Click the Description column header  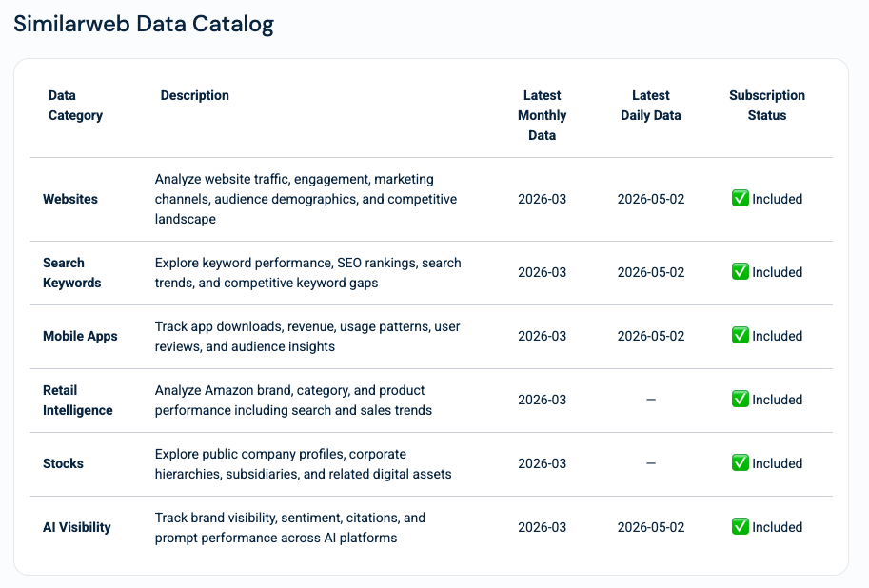(194, 95)
